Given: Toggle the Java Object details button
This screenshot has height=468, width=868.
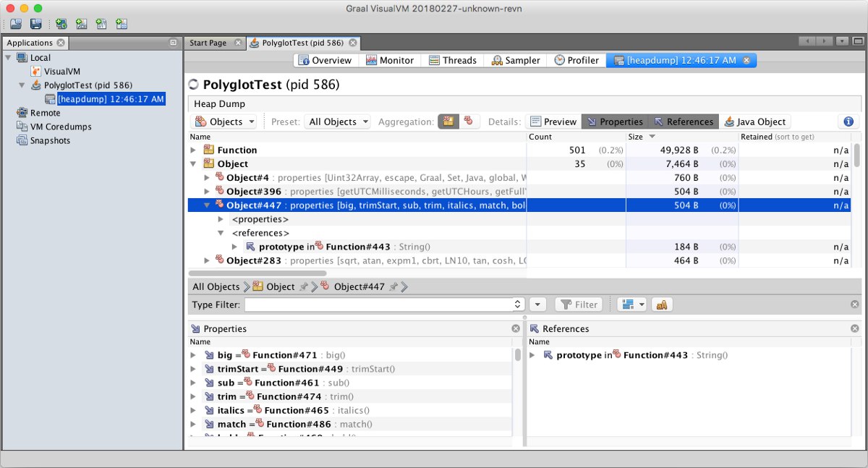Looking at the screenshot, I should pos(755,122).
